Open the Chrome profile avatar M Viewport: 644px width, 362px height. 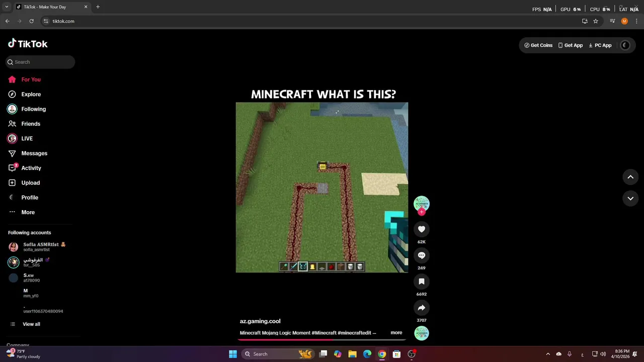point(624,21)
